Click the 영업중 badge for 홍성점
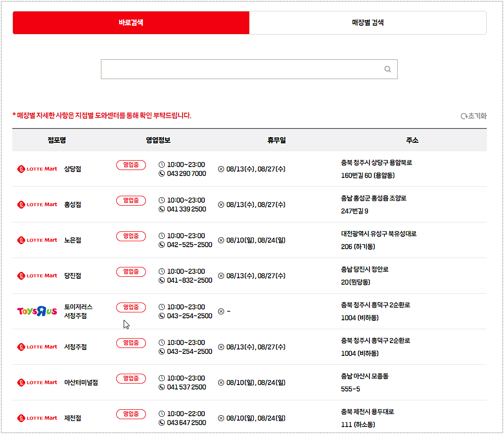This screenshot has height=434, width=504. (131, 201)
